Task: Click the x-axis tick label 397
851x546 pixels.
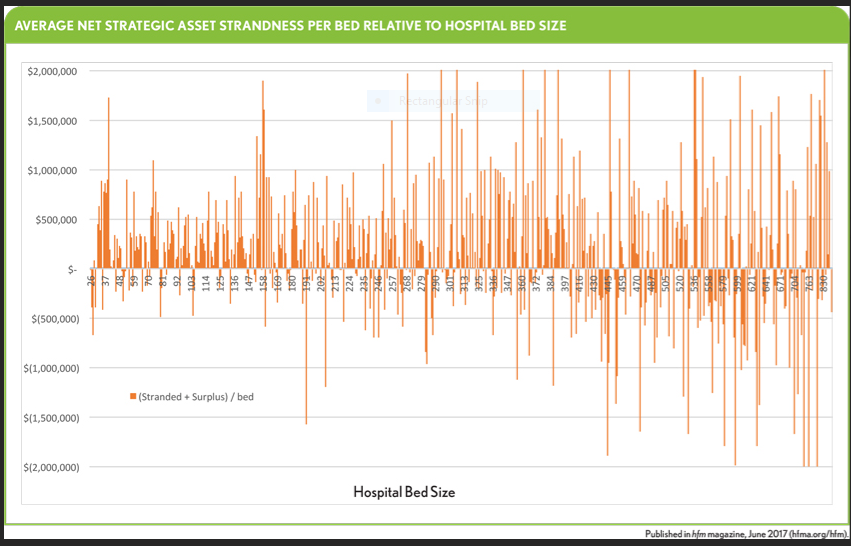Action: 564,284
